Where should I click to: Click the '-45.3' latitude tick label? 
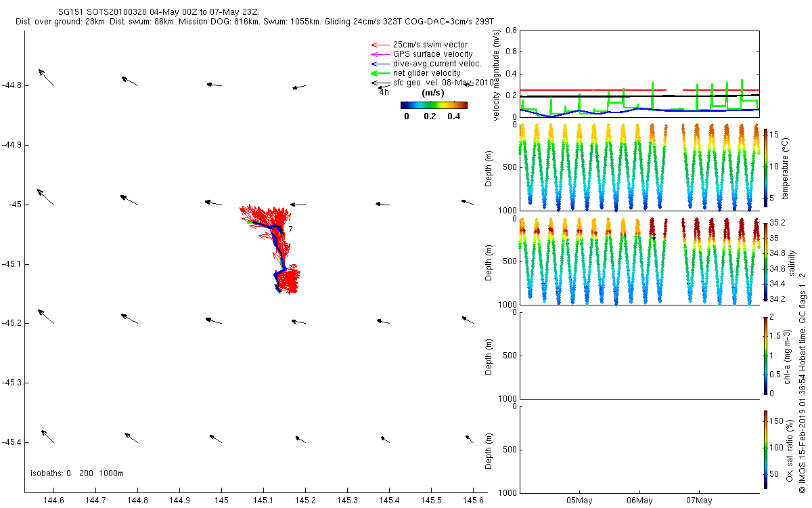(12, 383)
